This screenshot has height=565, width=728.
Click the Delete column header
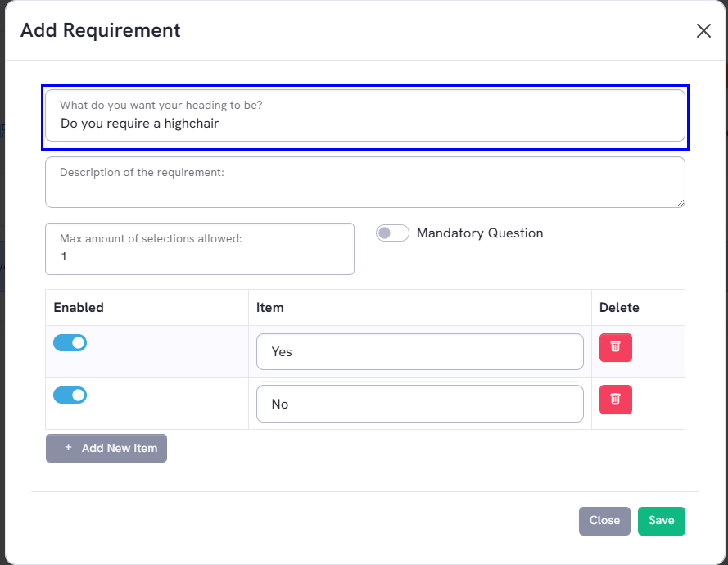tap(619, 307)
